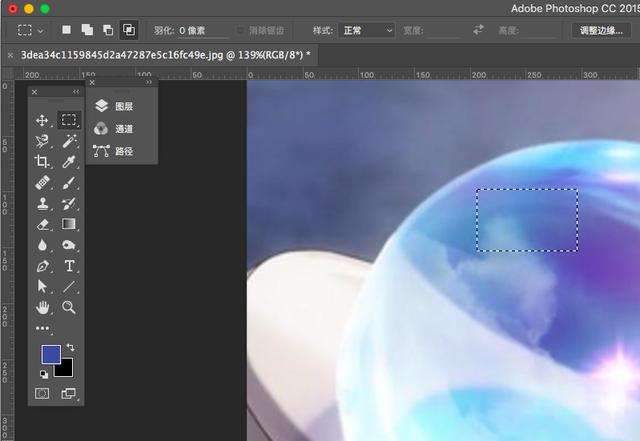The image size is (640, 441).
Task: Select the Healing Brush tool
Action: pyautogui.click(x=42, y=183)
